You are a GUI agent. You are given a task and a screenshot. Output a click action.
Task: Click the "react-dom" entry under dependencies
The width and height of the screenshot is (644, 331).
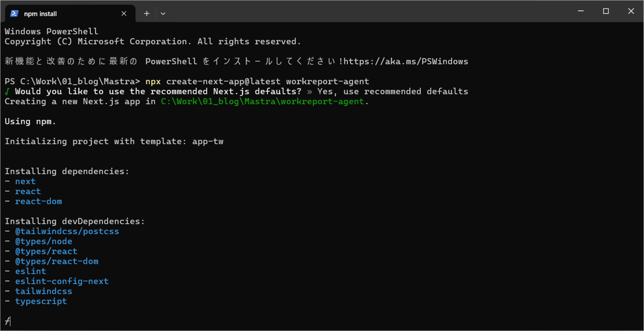tap(39, 202)
